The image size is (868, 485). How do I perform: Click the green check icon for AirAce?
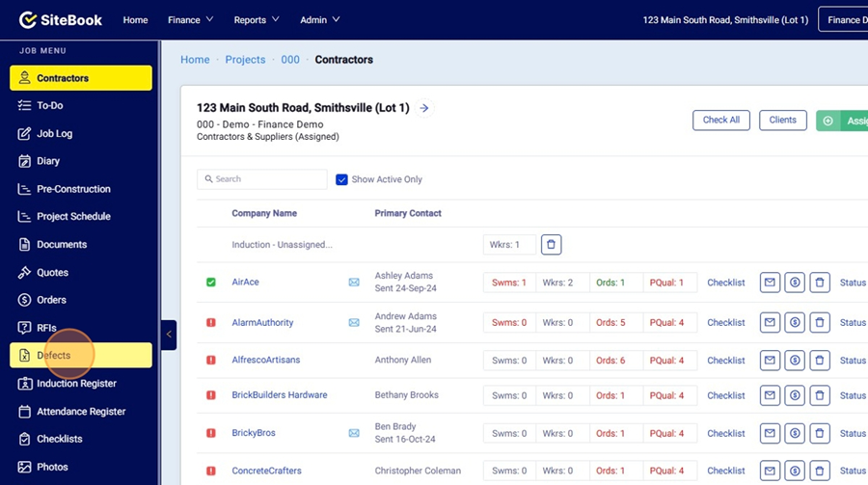210,283
